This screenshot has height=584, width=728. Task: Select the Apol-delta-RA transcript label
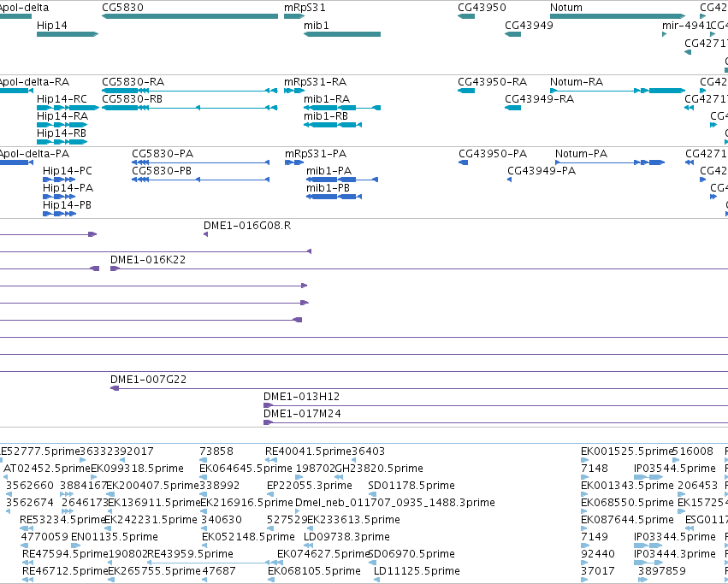tap(34, 82)
